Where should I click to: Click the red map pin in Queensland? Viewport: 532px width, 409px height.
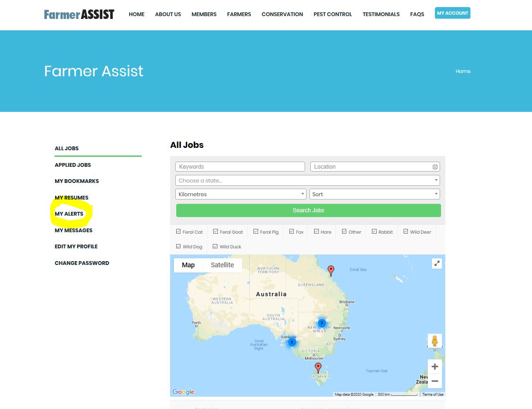point(331,271)
